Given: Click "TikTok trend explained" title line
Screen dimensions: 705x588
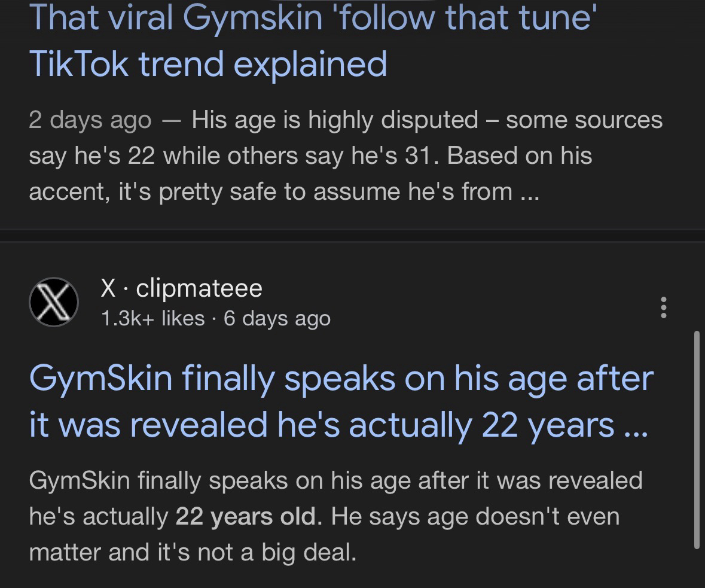Looking at the screenshot, I should tap(208, 63).
